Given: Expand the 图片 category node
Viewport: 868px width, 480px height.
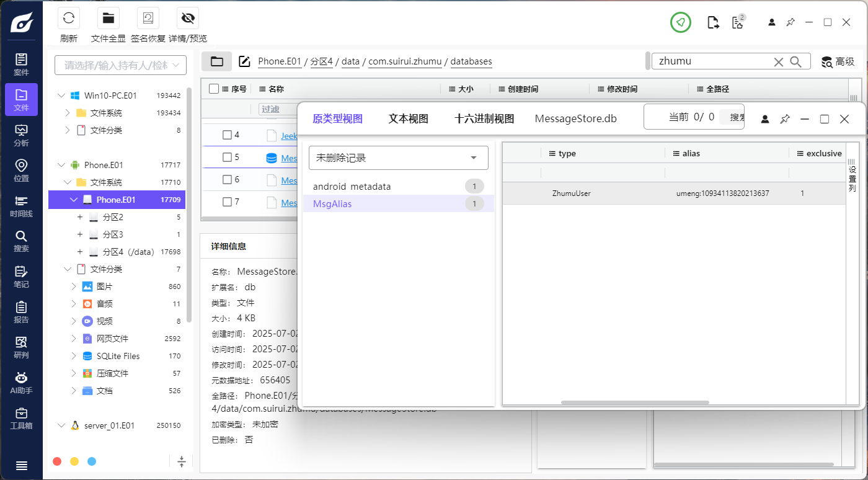Looking at the screenshot, I should tap(73, 287).
